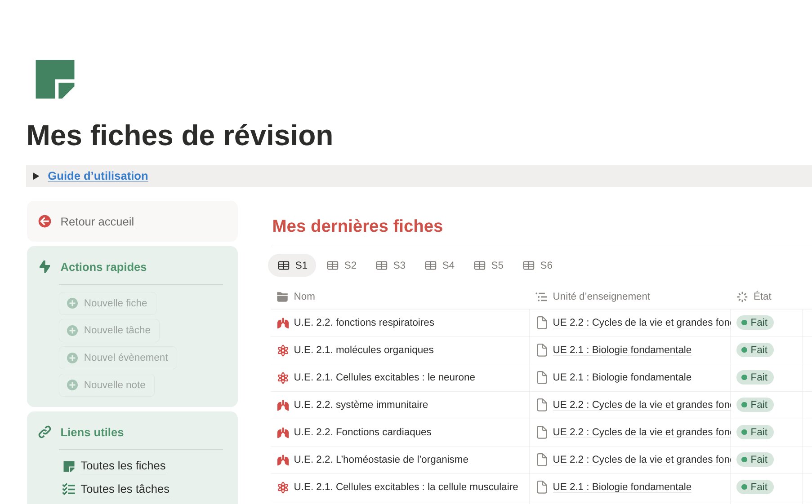This screenshot has height=504, width=812.
Task: Click the fiche icon beside Toutes les fiches
Action: [68, 466]
